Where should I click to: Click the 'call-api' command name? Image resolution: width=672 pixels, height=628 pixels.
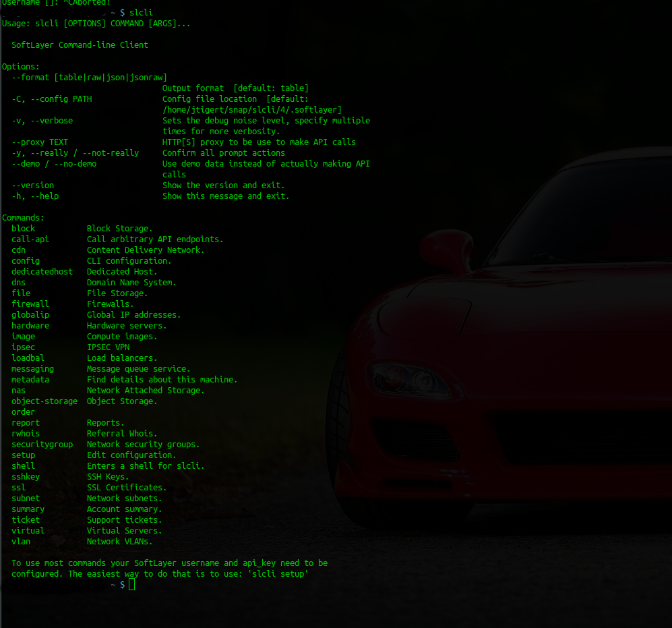[x=30, y=239]
